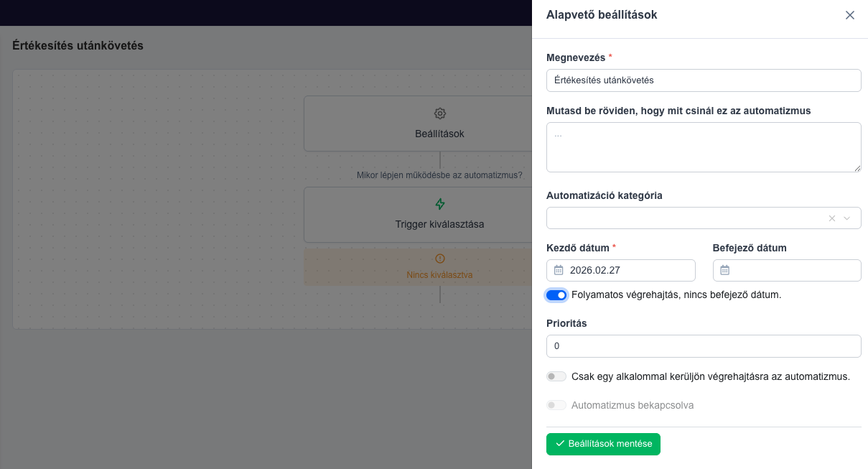Enable Csak egy alkalommal végrehajtás toggle
Viewport: 868px width, 469px height.
(556, 376)
